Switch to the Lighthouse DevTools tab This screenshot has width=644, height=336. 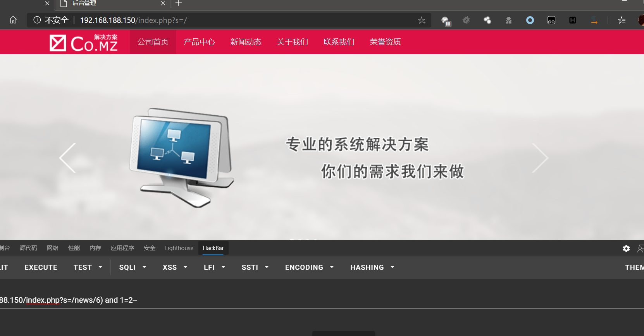coord(179,248)
